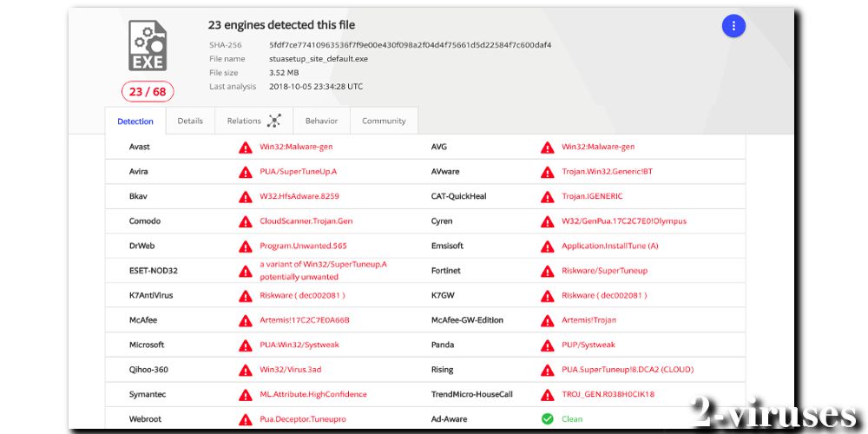The width and height of the screenshot is (868, 434).
Task: Click the heading 23 engines detected this file
Action: 281,25
